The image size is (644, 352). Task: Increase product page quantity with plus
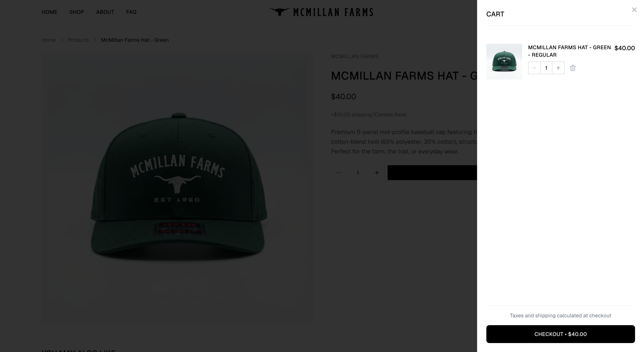[x=377, y=173]
